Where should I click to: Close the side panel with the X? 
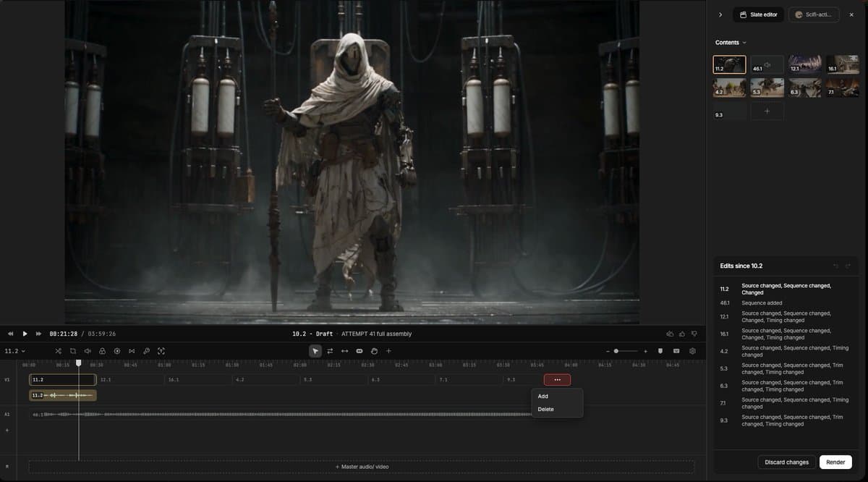pos(851,14)
